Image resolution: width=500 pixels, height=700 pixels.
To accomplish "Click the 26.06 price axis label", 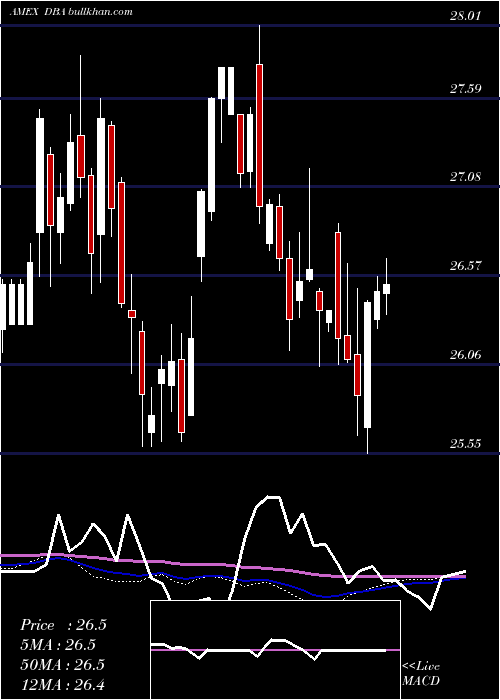I will click(x=465, y=355).
